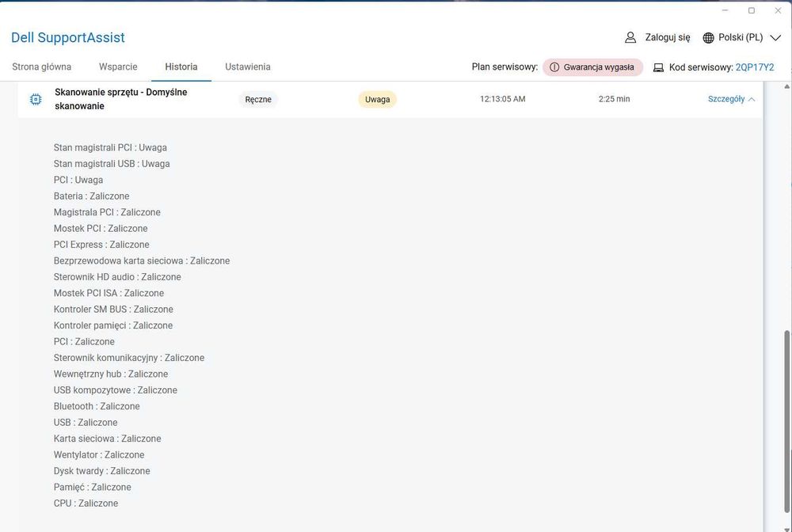
Task: Click the Uwaga status badge
Action: pyautogui.click(x=377, y=100)
